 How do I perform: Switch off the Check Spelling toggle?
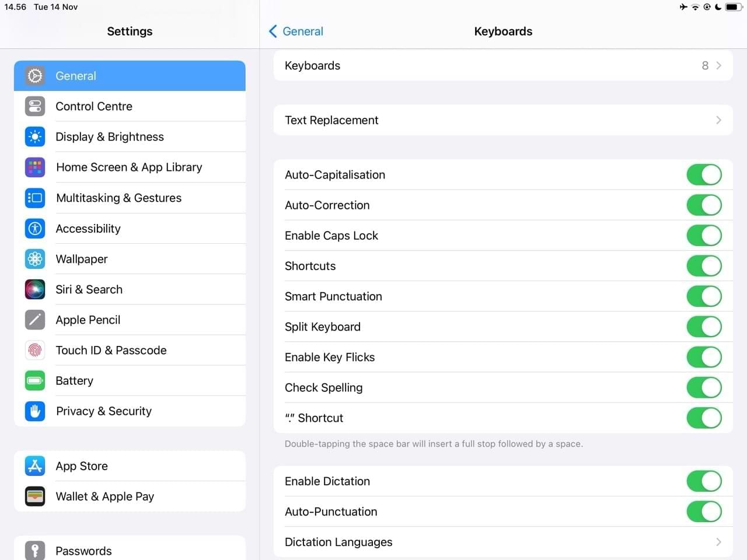click(x=704, y=387)
